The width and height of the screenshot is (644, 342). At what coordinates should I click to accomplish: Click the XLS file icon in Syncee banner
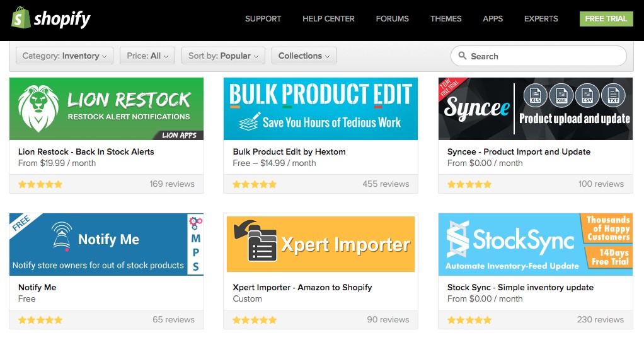click(535, 95)
